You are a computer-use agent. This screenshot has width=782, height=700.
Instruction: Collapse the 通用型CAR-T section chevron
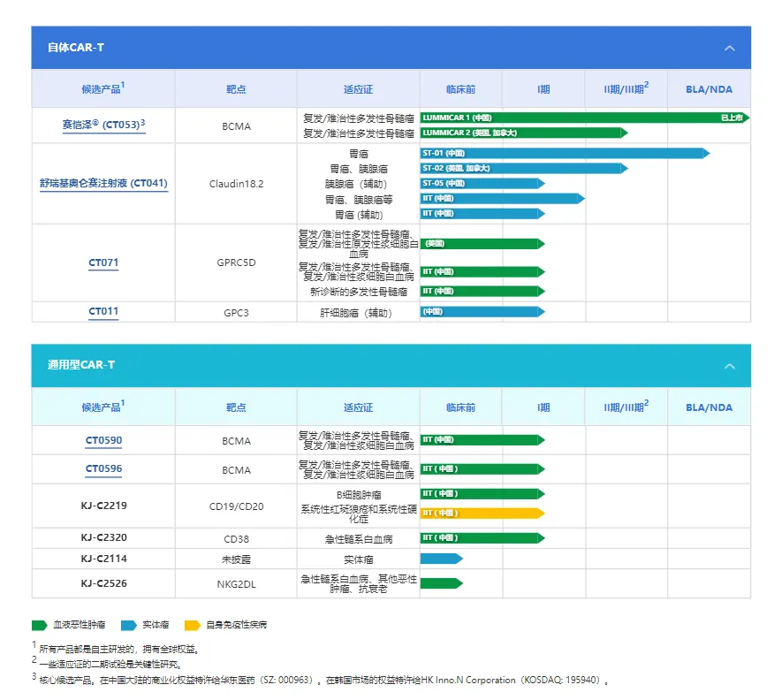click(x=729, y=365)
